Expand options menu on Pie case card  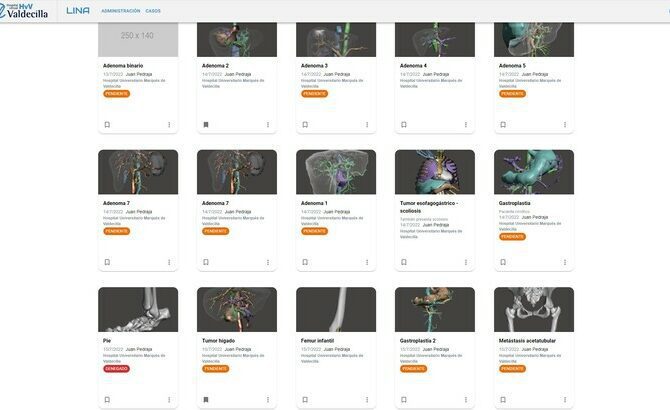click(x=169, y=400)
